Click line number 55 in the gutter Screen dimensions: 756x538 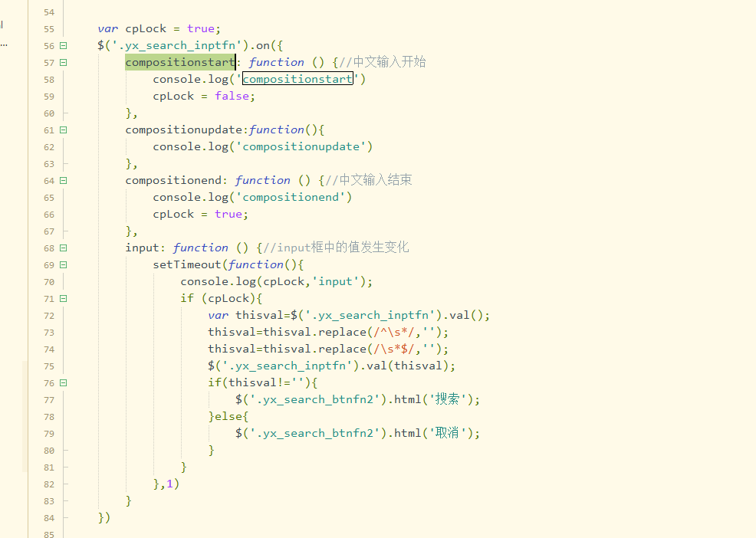point(49,29)
